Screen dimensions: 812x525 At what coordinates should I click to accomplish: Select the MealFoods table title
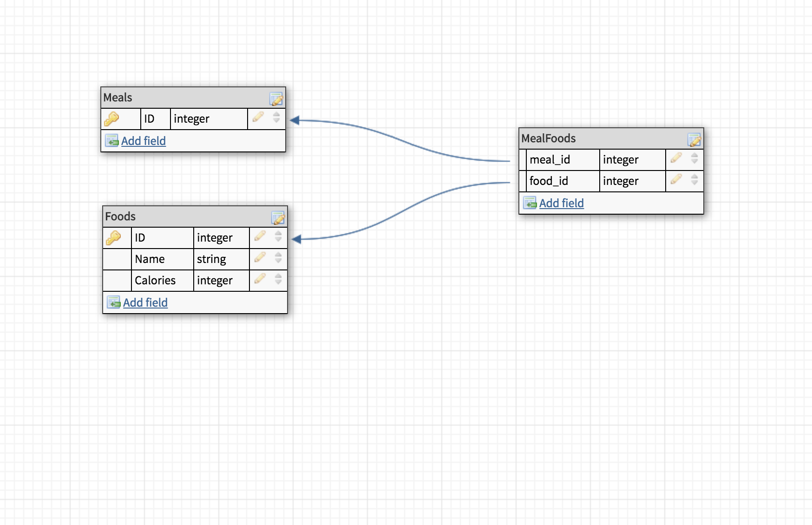[x=549, y=138]
